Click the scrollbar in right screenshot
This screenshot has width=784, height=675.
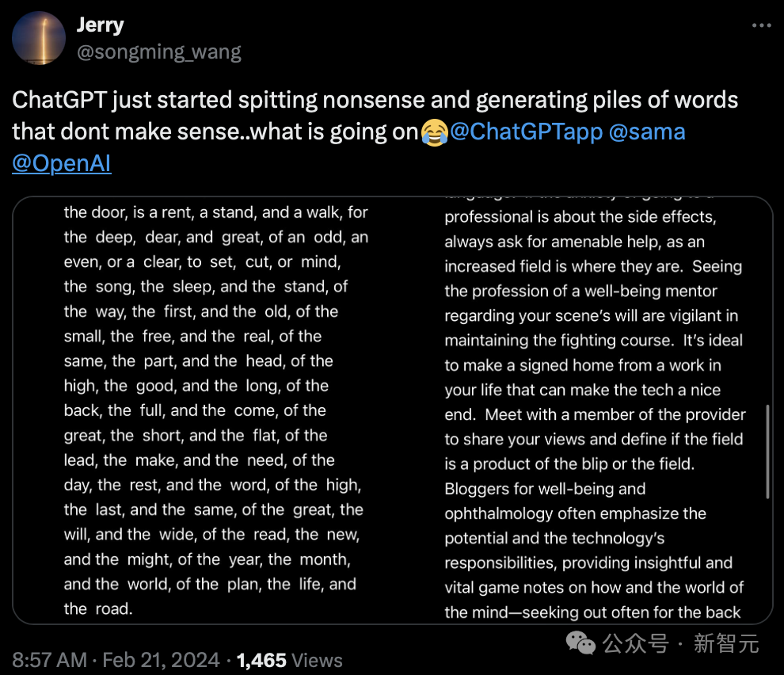767,452
